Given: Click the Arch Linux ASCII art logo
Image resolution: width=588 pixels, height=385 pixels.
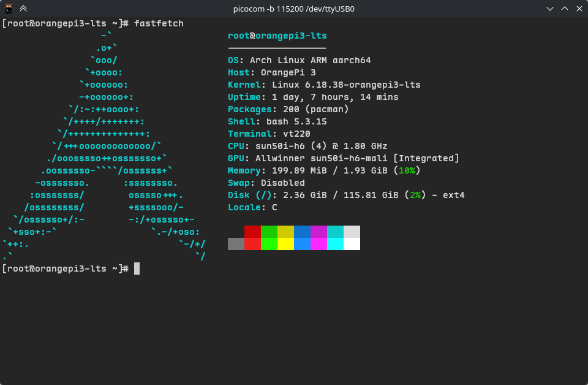Looking at the screenshot, I should tap(104, 146).
